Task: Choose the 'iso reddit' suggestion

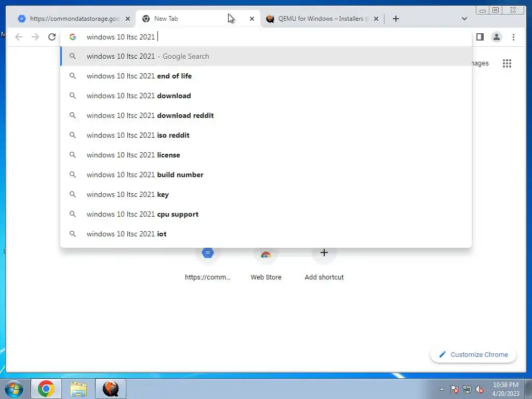Action: click(x=266, y=135)
